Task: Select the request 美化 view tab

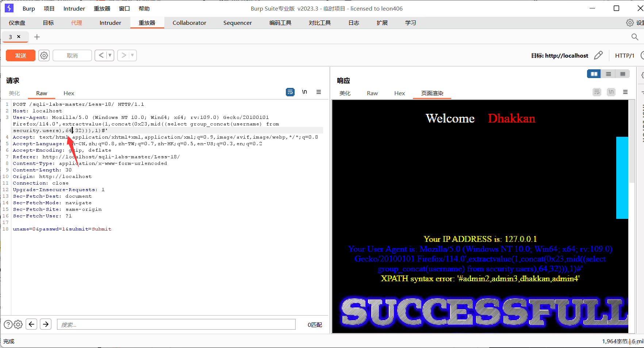Action: [14, 93]
